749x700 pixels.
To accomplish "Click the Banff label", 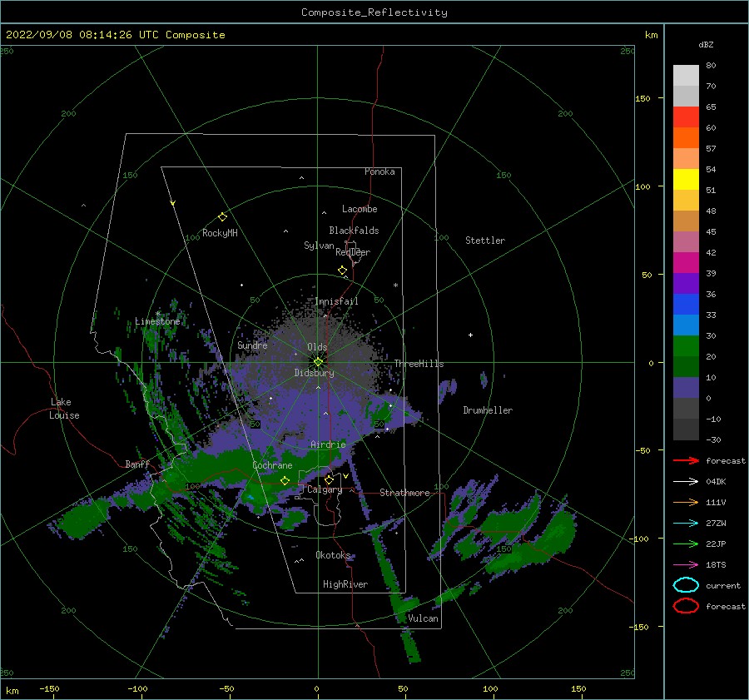I will click(137, 464).
